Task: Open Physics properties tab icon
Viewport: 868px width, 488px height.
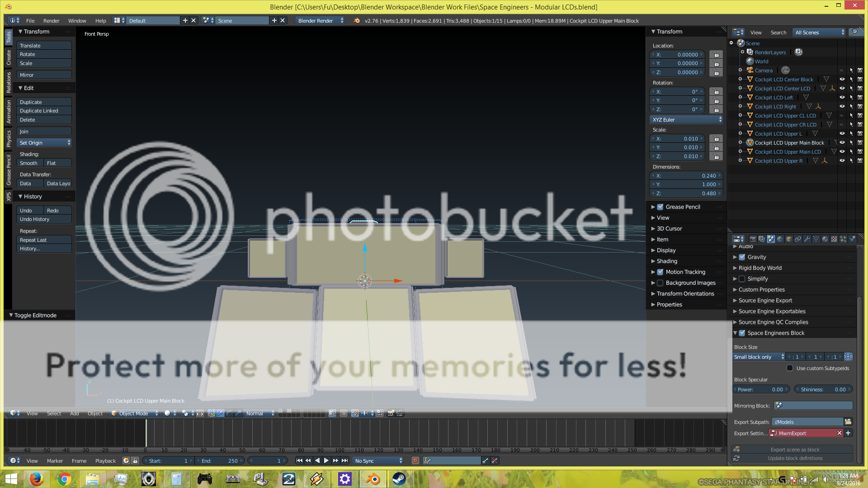Action: coord(852,239)
